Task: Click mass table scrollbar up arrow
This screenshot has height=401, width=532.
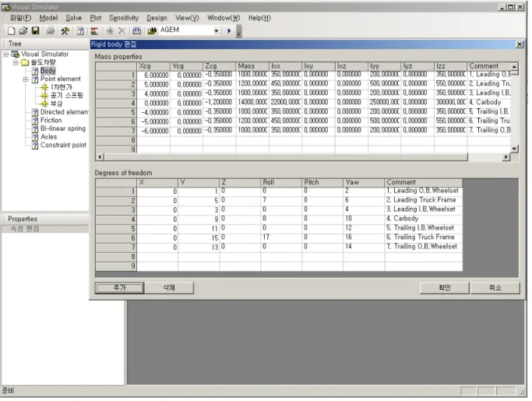Action: pos(514,66)
